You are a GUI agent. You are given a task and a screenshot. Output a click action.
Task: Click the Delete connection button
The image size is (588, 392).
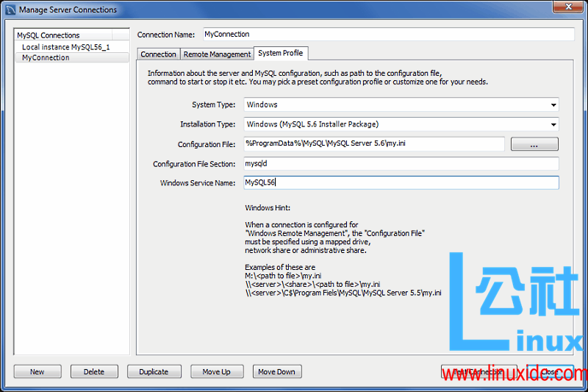point(94,371)
